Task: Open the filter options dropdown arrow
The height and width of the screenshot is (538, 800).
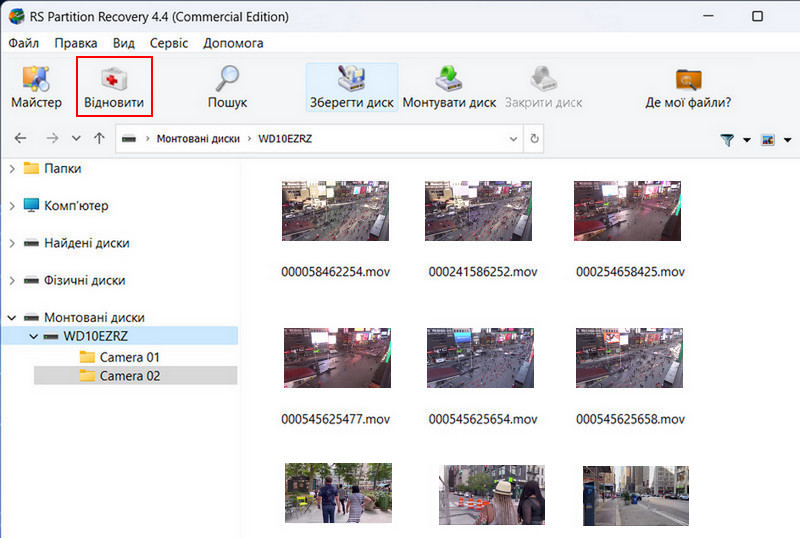Action: tap(746, 140)
